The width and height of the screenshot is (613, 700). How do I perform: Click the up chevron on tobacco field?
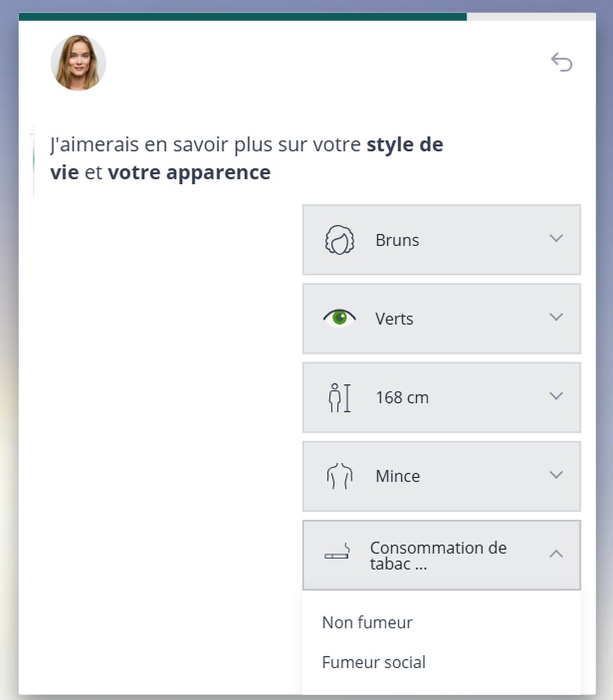[556, 554]
